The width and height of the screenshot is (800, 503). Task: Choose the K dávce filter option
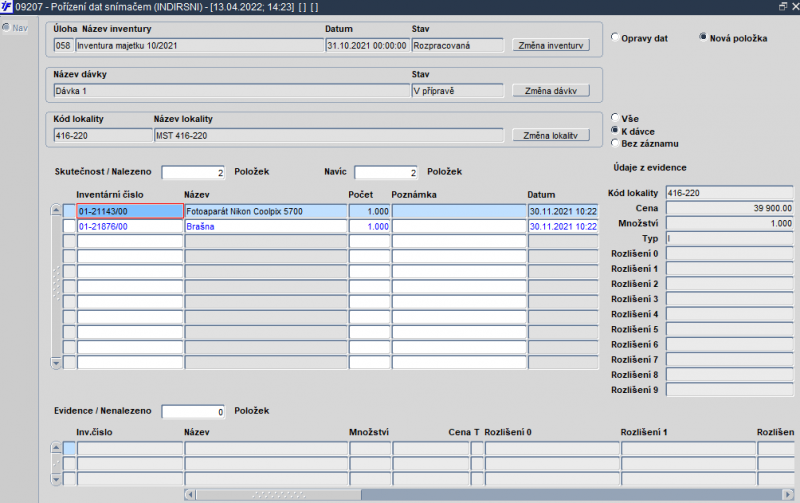pyautogui.click(x=615, y=131)
